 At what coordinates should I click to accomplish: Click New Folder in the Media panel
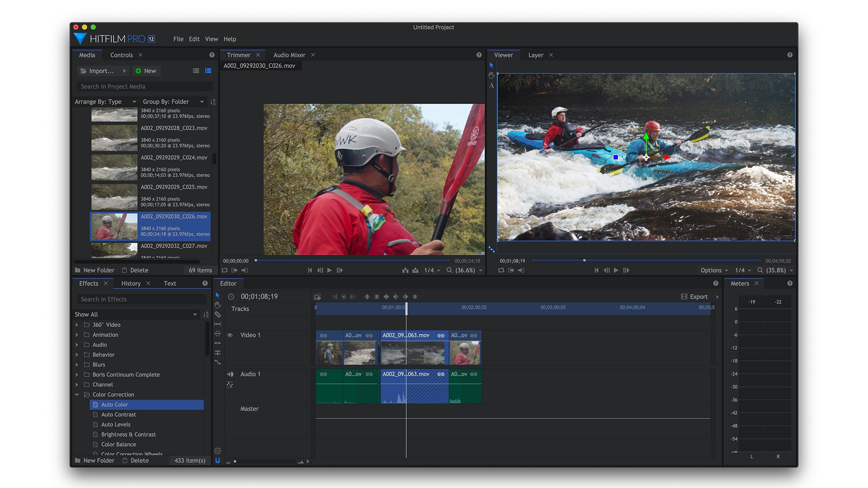[x=94, y=270]
